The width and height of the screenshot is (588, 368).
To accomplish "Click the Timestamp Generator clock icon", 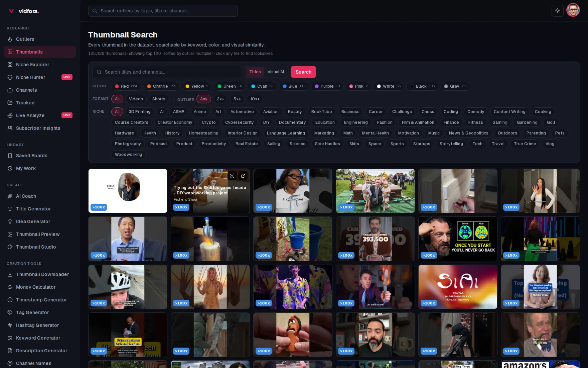I will pyautogui.click(x=10, y=300).
